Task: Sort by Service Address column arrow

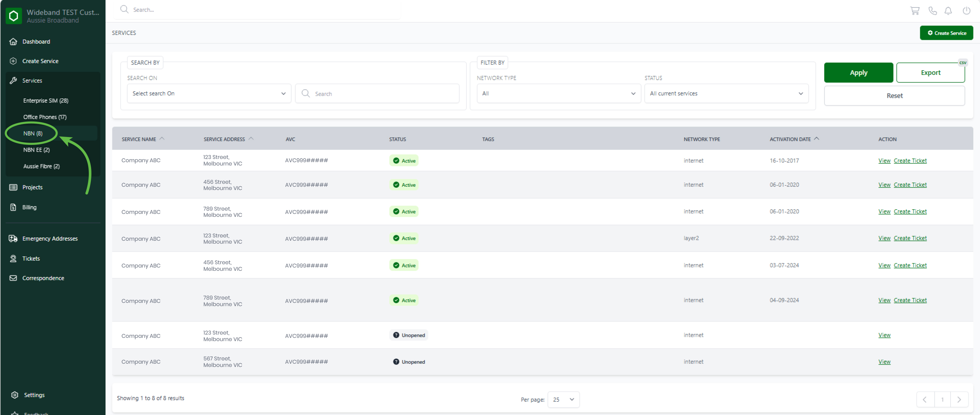Action: click(251, 139)
